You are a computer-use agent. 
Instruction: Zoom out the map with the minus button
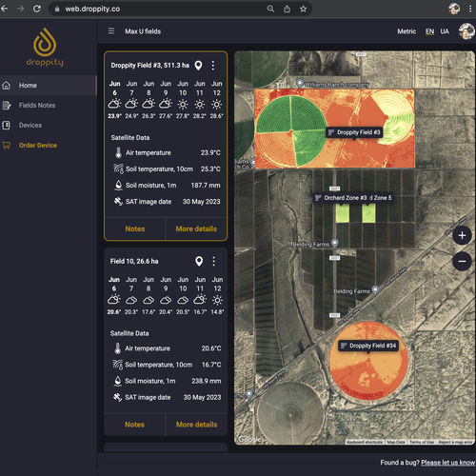(462, 261)
